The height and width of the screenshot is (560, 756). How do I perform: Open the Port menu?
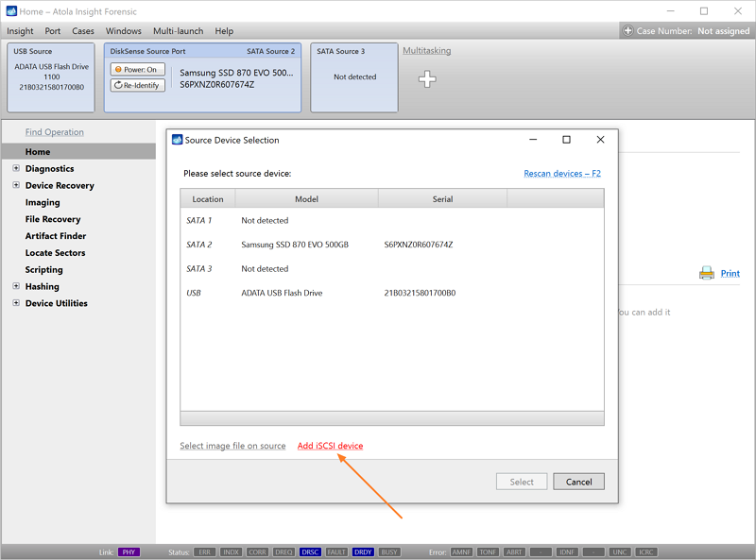[53, 31]
